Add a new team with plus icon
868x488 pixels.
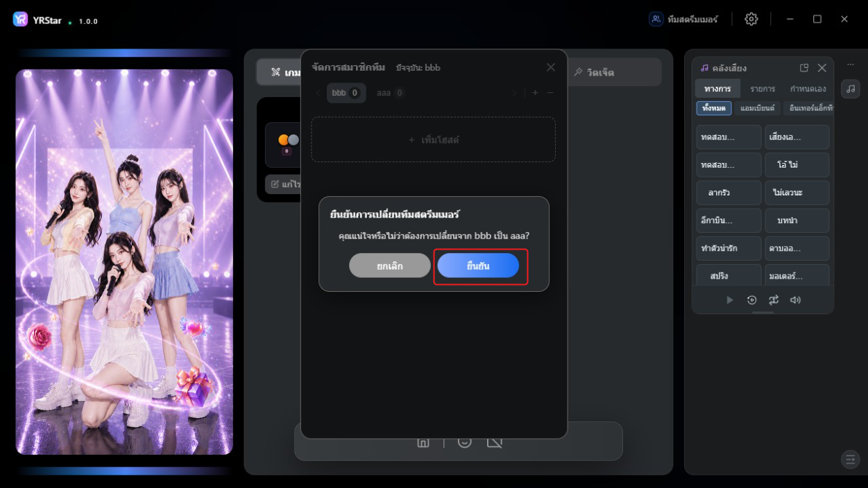[x=535, y=93]
